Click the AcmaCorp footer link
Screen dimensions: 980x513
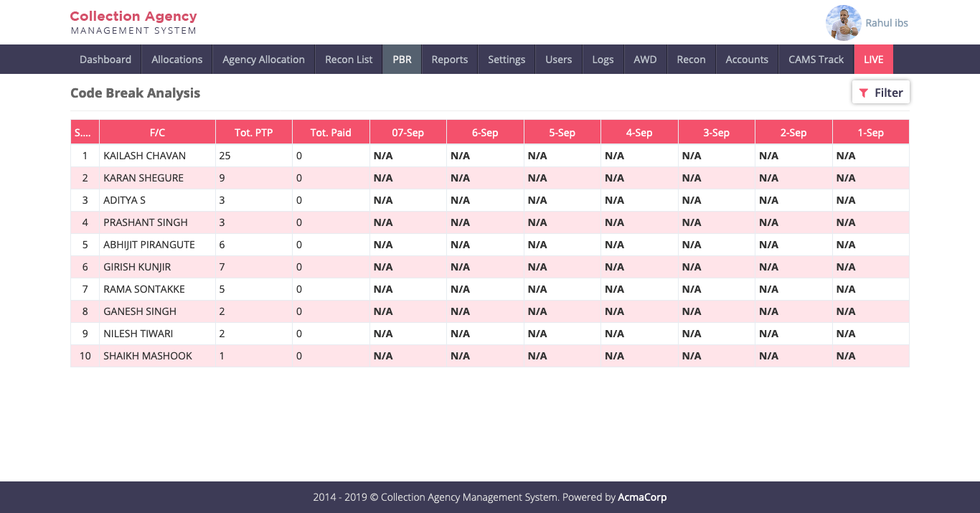tap(642, 497)
